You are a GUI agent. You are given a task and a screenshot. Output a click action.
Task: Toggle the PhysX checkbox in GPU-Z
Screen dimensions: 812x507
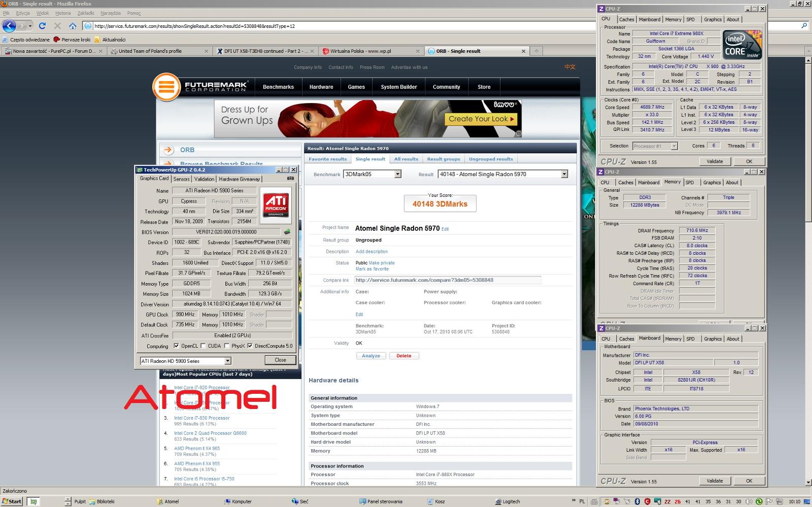[226, 346]
